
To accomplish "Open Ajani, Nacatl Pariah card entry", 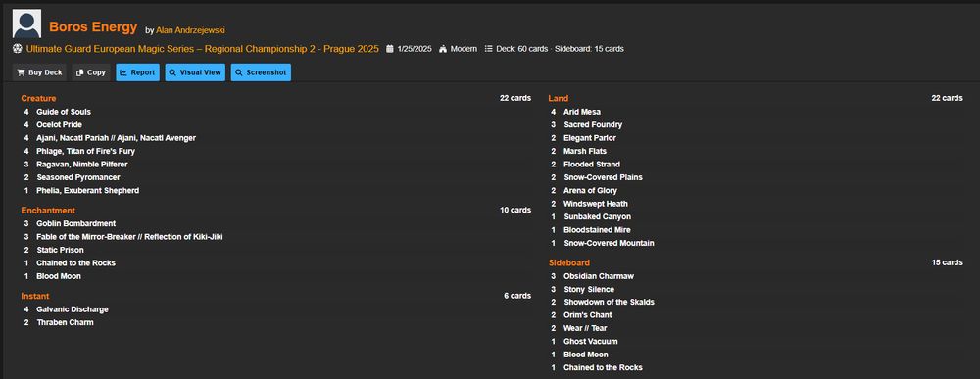I will (x=116, y=137).
